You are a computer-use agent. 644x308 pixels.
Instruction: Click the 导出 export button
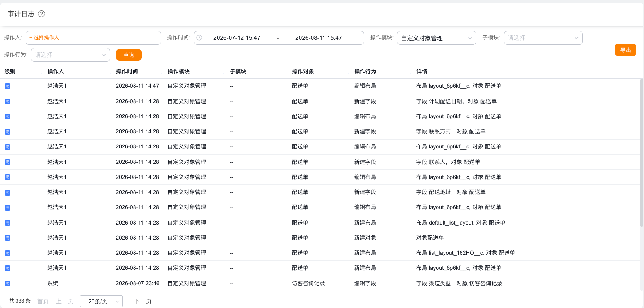pos(625,50)
